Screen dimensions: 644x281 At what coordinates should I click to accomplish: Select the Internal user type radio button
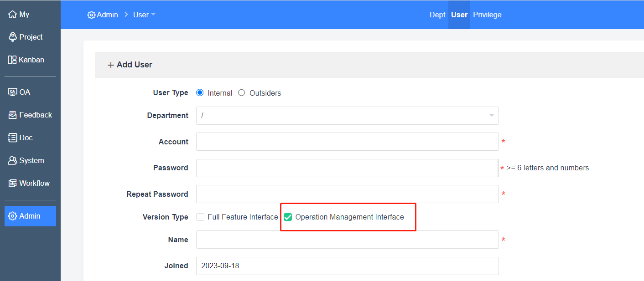pos(200,93)
